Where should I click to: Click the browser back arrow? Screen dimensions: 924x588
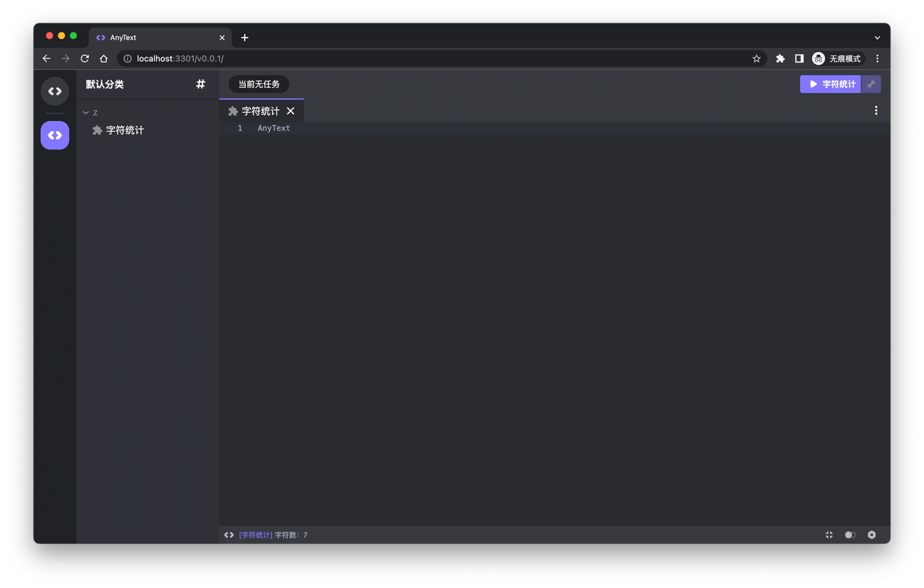point(46,58)
